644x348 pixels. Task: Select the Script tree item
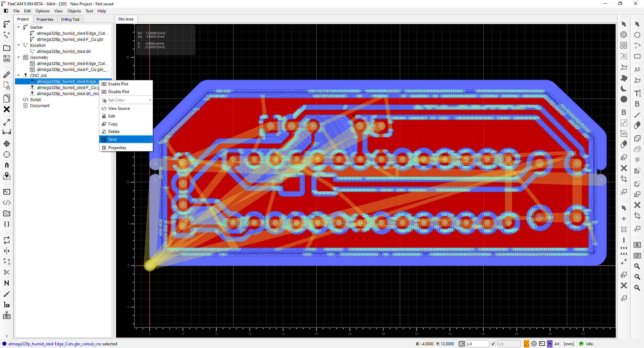(x=35, y=100)
